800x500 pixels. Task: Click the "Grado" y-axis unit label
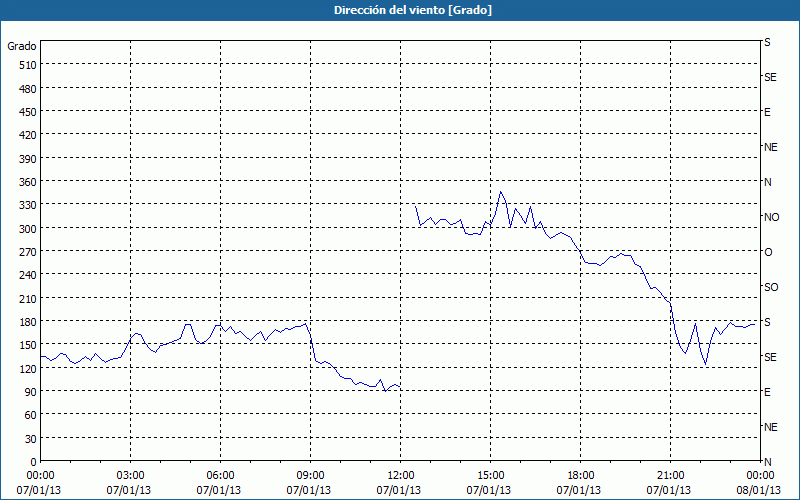coord(22,46)
